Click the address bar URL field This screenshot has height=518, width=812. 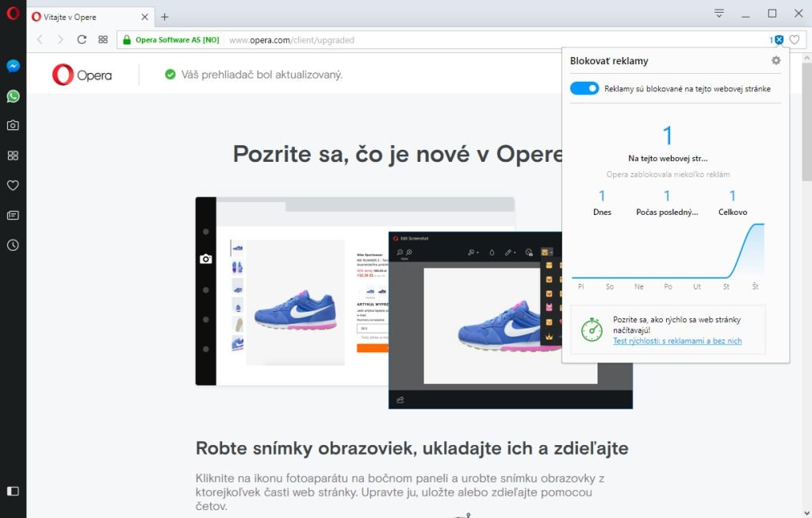tap(476, 40)
